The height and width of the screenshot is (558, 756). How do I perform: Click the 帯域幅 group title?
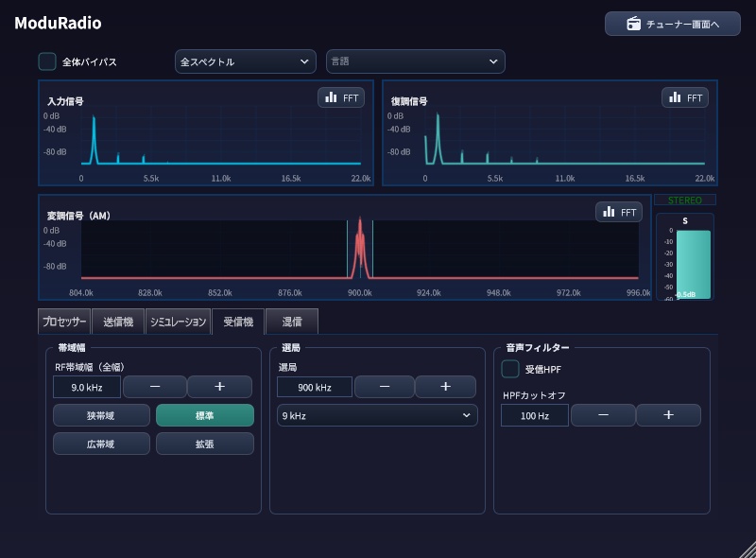click(72, 347)
